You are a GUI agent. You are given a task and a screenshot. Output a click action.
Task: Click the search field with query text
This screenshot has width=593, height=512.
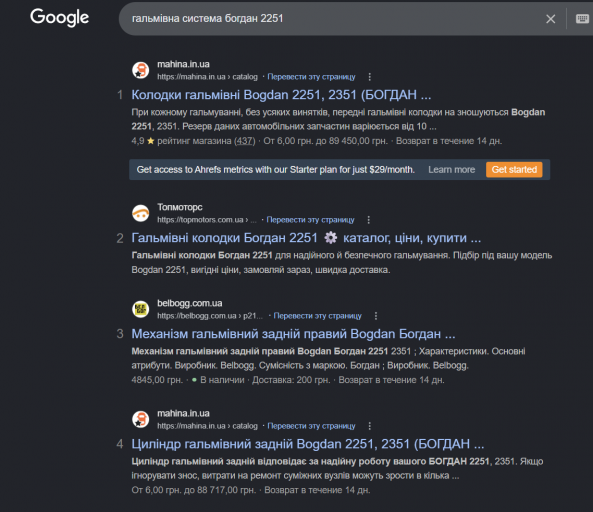333,19
